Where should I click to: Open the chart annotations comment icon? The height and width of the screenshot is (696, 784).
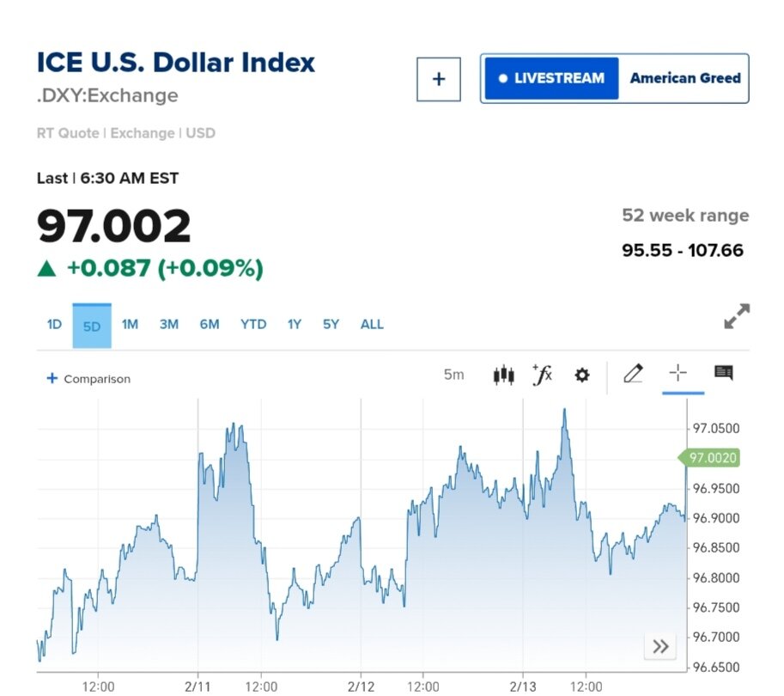(723, 373)
